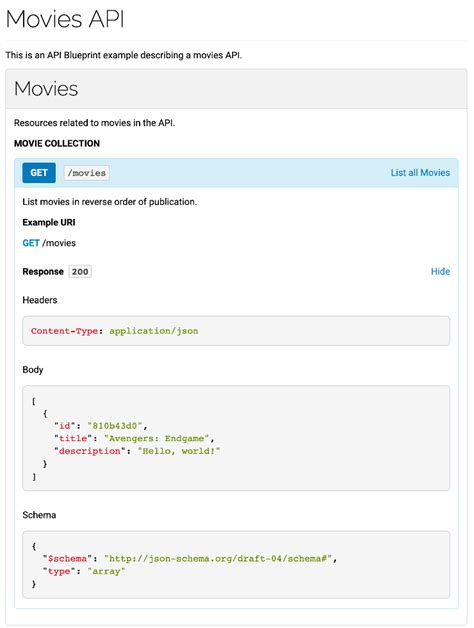Screen dimensions: 474x628
Task: Click the "description" key in body
Action: pyautogui.click(x=90, y=451)
